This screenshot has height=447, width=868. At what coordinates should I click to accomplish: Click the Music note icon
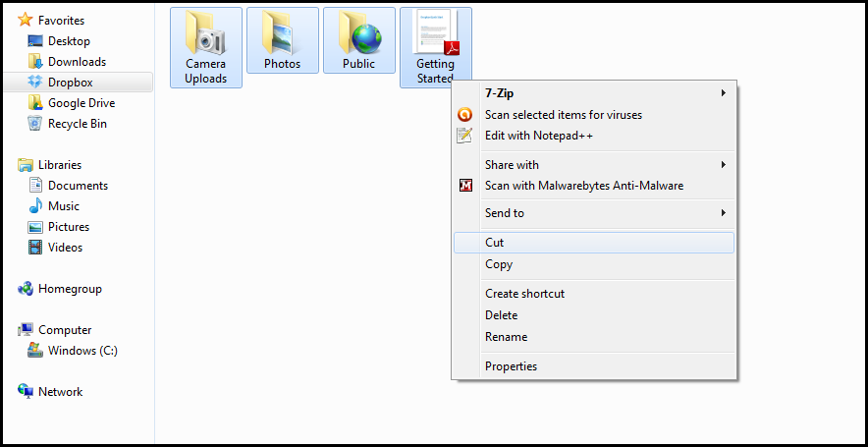tap(35, 205)
